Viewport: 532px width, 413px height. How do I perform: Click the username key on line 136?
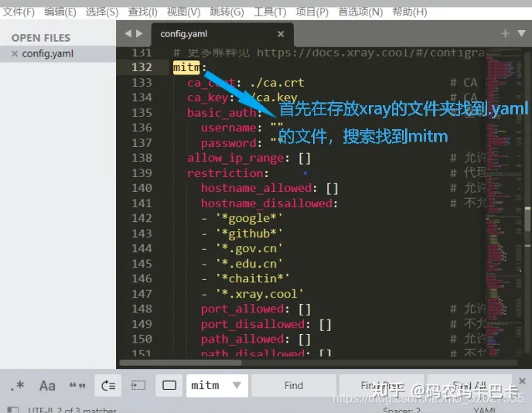pos(228,128)
